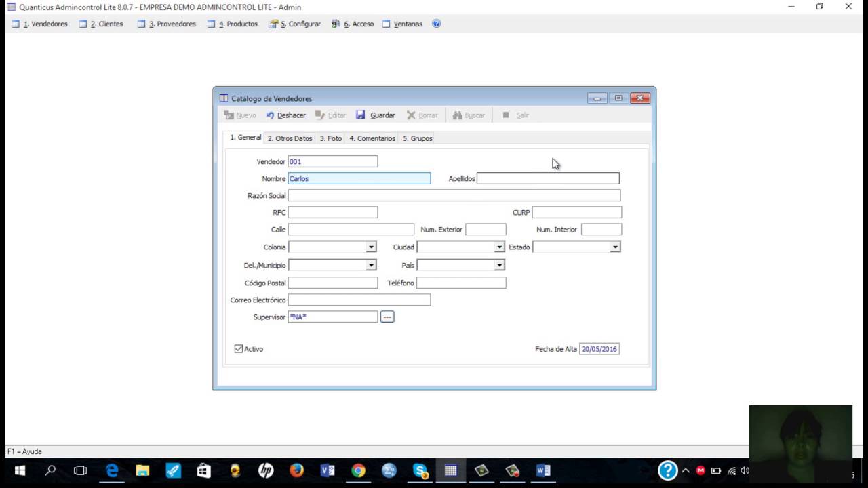868x488 pixels.
Task: Click the system tray question-mark help icon
Action: [667, 470]
